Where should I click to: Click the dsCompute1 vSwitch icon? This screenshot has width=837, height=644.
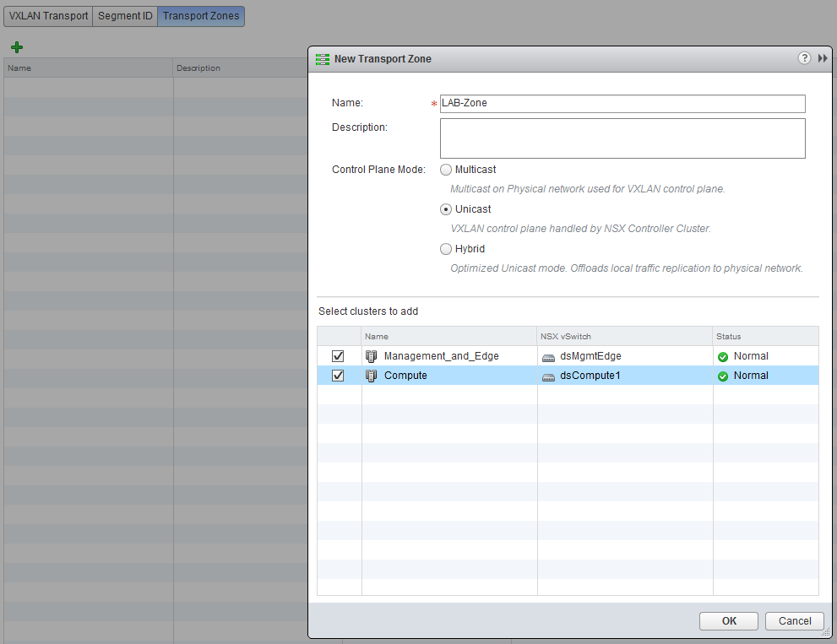(x=549, y=376)
